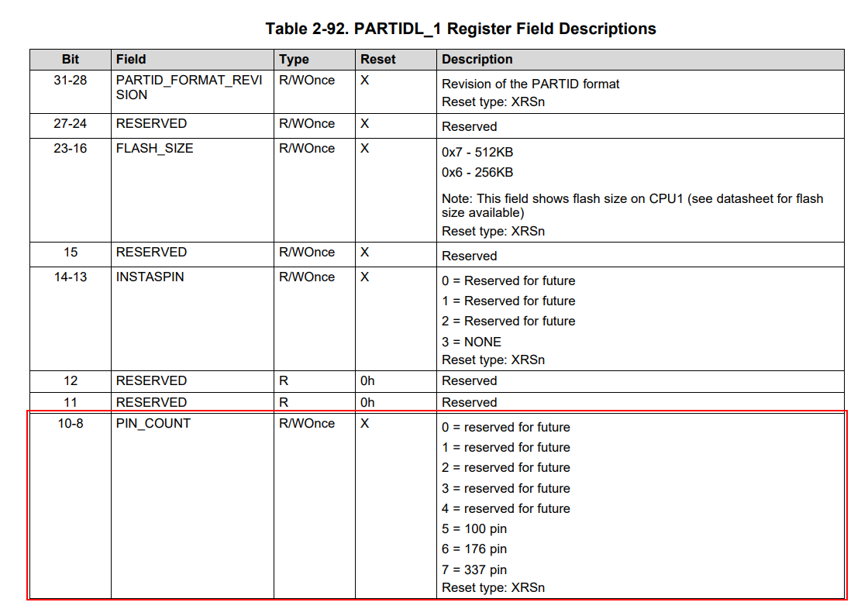Select the Bit column header

tap(69, 59)
